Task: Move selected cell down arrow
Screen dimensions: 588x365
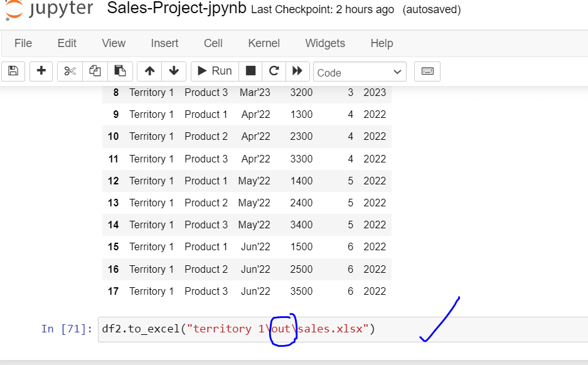Action: pyautogui.click(x=174, y=71)
